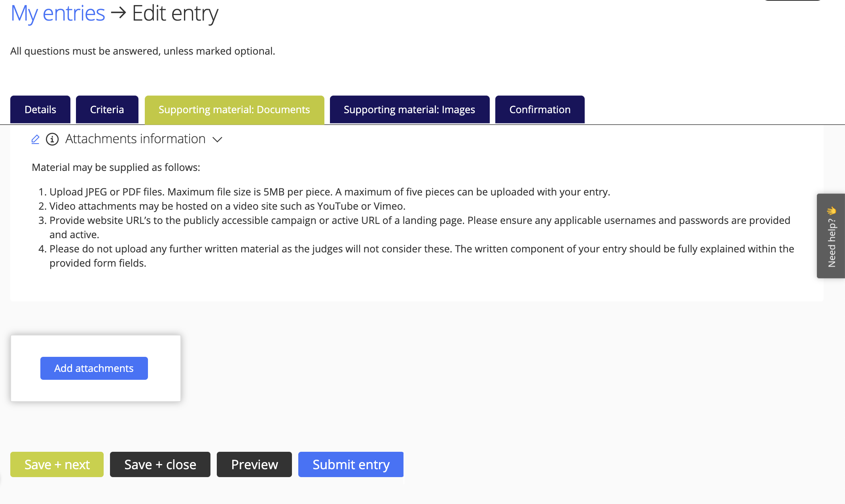
Task: Click the Add attachments button
Action: point(94,368)
